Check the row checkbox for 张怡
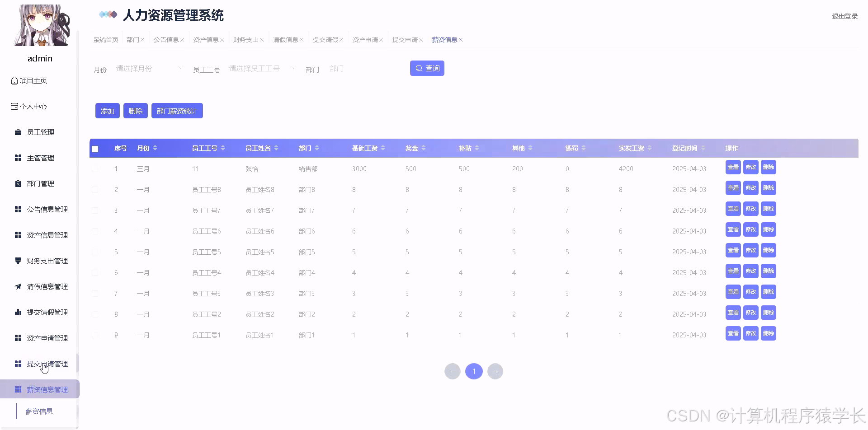The image size is (868, 430). (x=95, y=168)
